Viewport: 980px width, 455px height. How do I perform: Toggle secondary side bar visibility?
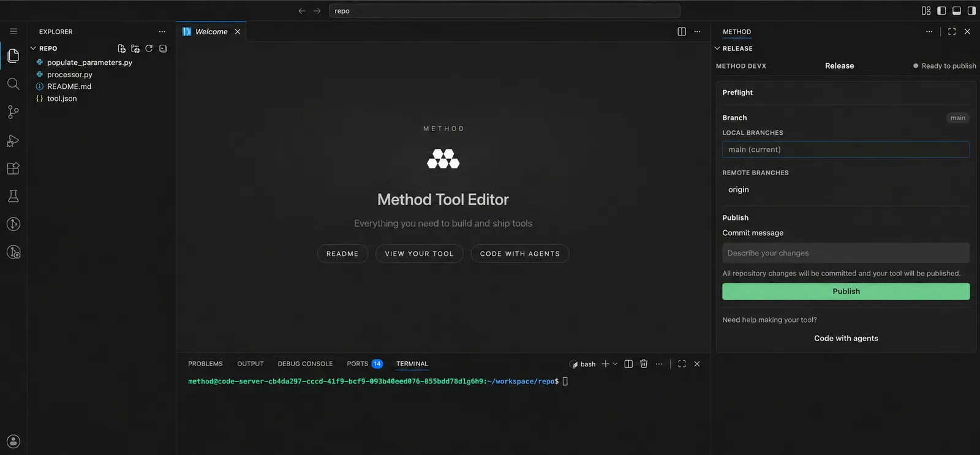pyautogui.click(x=971, y=10)
